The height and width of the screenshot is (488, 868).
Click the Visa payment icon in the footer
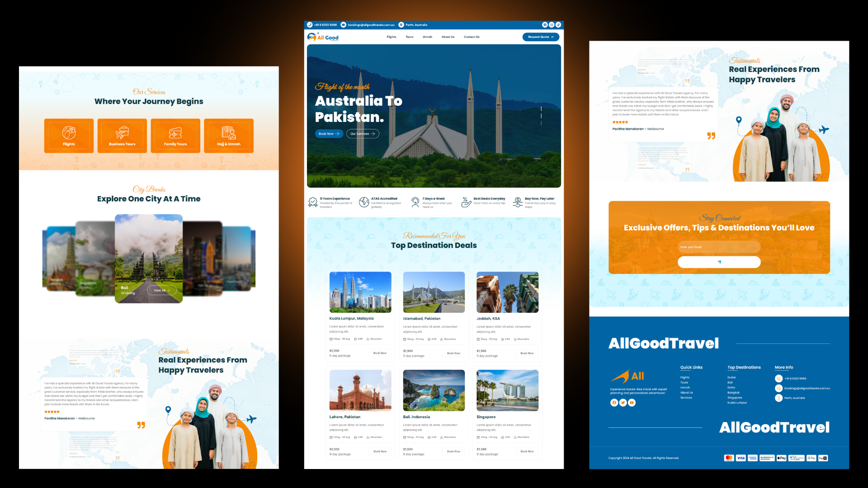741,458
